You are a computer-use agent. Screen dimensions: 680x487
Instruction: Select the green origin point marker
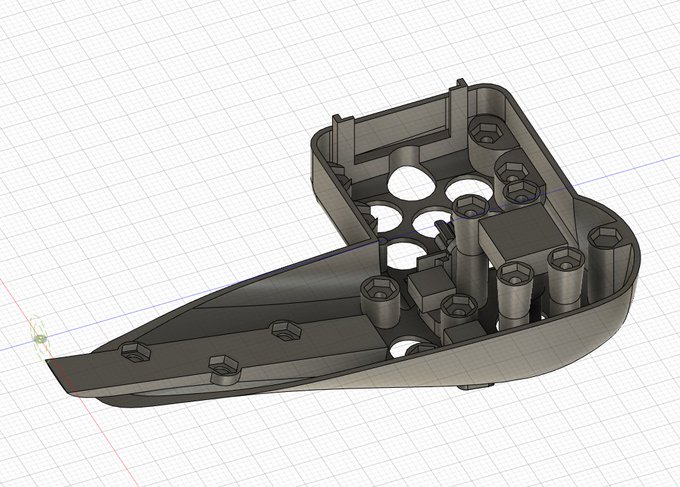40,339
